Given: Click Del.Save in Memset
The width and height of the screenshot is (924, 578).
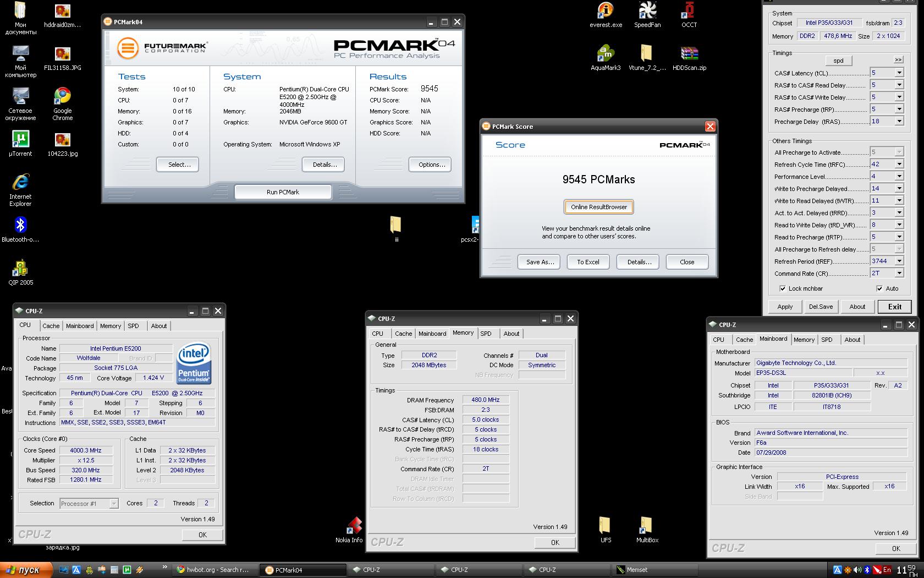Looking at the screenshot, I should click(821, 307).
